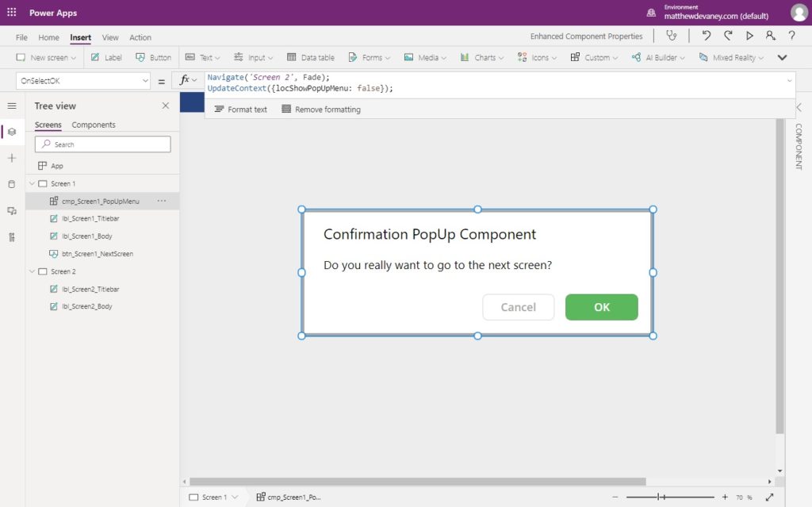Screen dimensions: 812x507
Task: Open the app launcher waffle icon
Action: [11, 12]
